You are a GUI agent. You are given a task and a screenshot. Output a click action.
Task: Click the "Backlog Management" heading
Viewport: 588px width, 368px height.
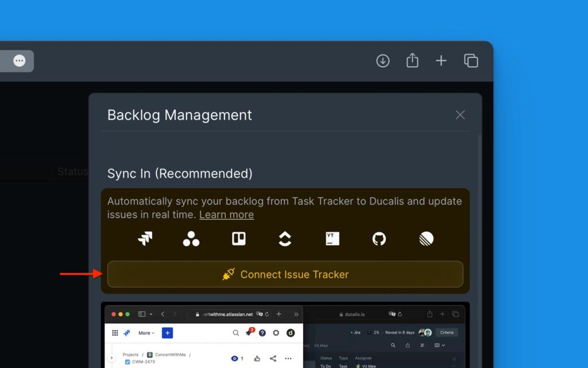pyautogui.click(x=180, y=115)
